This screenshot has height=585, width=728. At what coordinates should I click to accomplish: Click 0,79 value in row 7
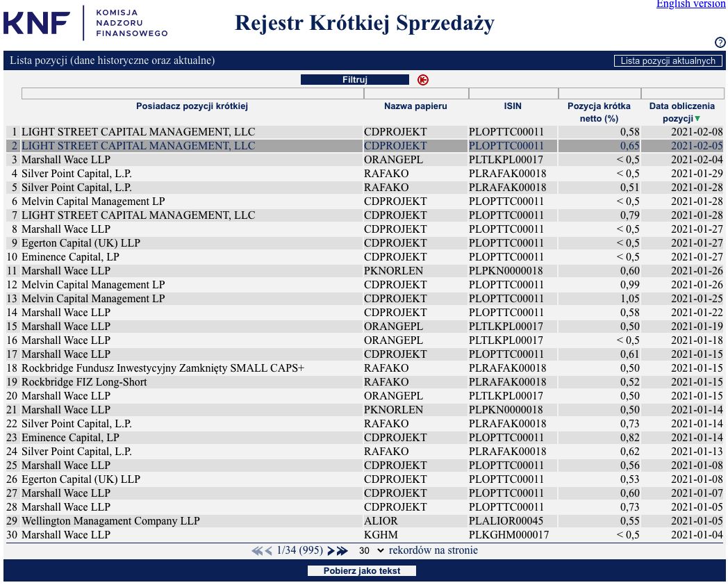point(629,215)
